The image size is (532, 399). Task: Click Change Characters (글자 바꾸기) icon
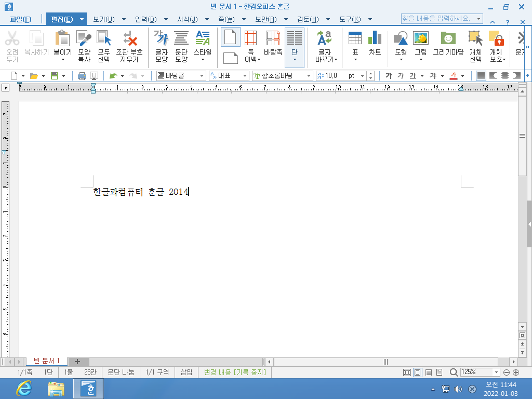pos(324,38)
